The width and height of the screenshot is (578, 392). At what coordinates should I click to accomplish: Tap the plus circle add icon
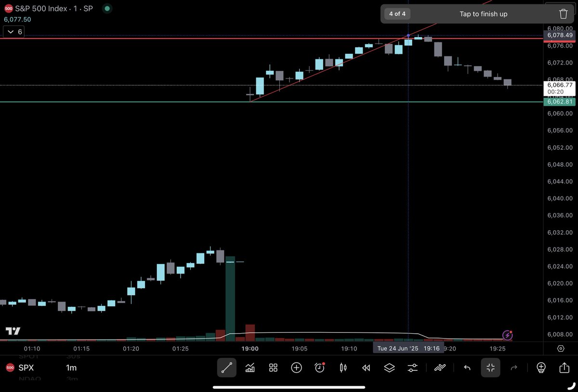296,368
